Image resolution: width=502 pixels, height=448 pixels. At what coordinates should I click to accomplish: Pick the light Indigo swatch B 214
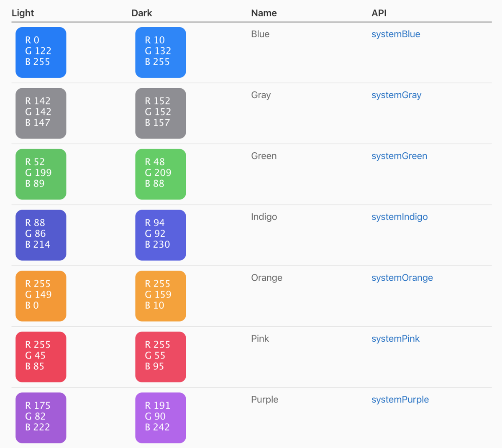coord(41,235)
